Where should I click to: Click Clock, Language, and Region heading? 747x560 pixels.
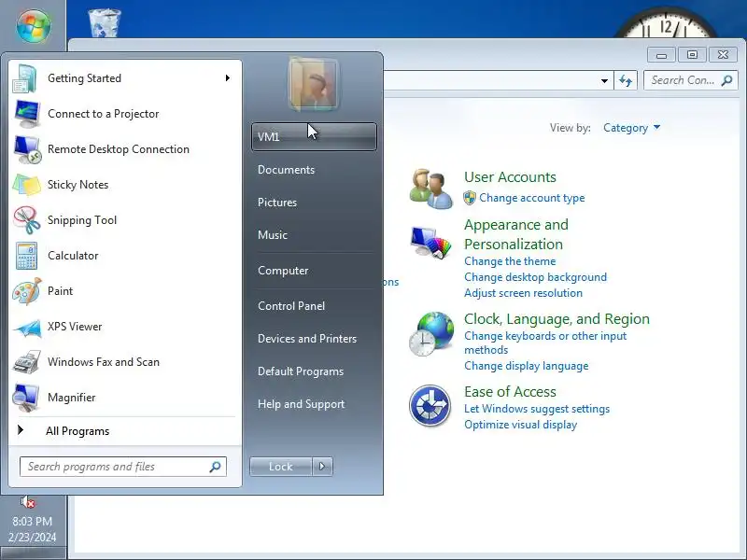(557, 318)
